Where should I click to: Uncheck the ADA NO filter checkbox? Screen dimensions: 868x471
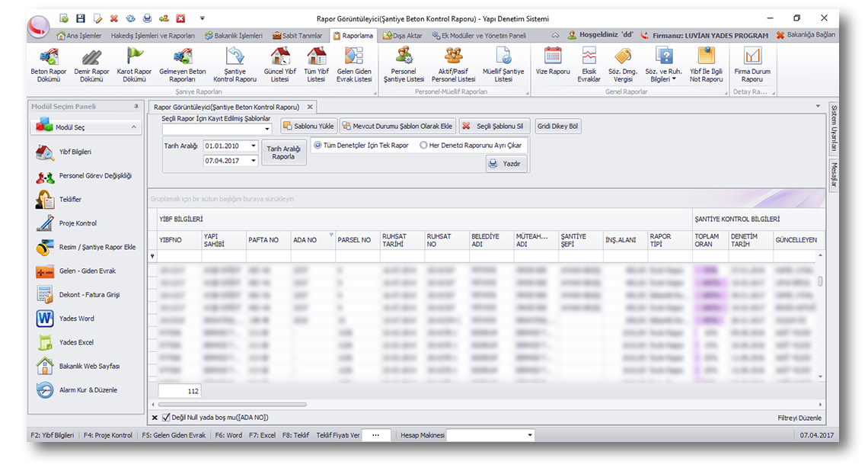[166, 418]
